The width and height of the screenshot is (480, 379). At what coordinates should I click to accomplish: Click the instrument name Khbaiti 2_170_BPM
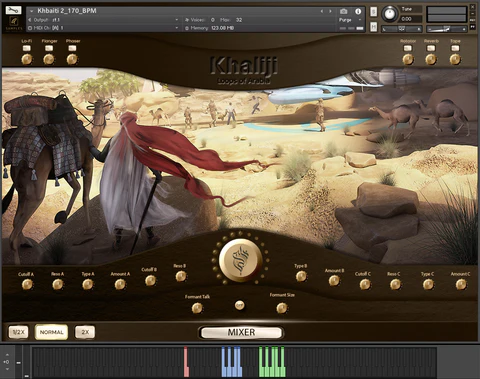67,11
